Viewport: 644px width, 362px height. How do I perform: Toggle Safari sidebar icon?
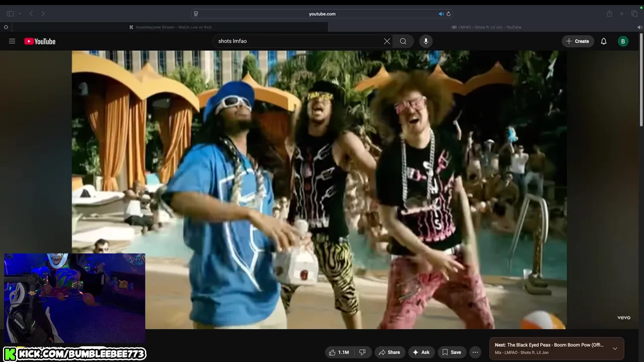point(10,14)
